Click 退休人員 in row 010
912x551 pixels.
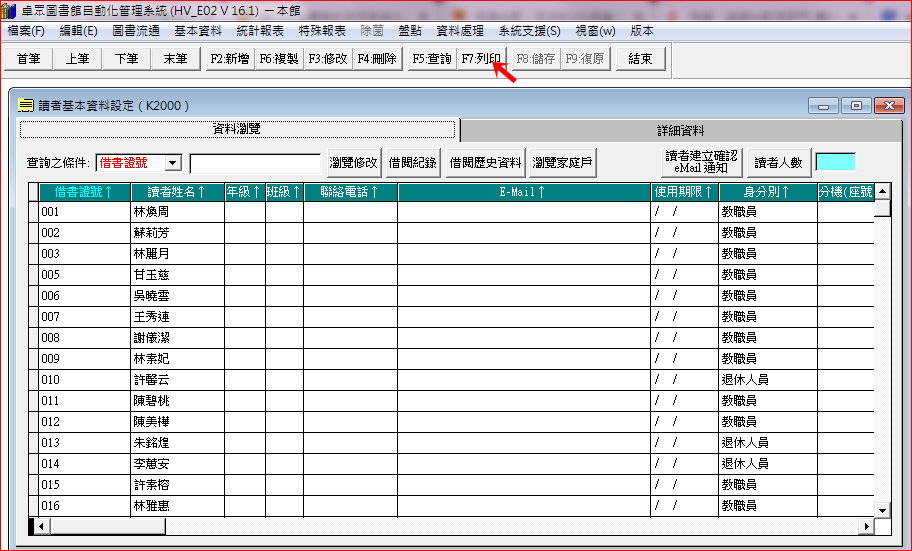[x=745, y=380]
